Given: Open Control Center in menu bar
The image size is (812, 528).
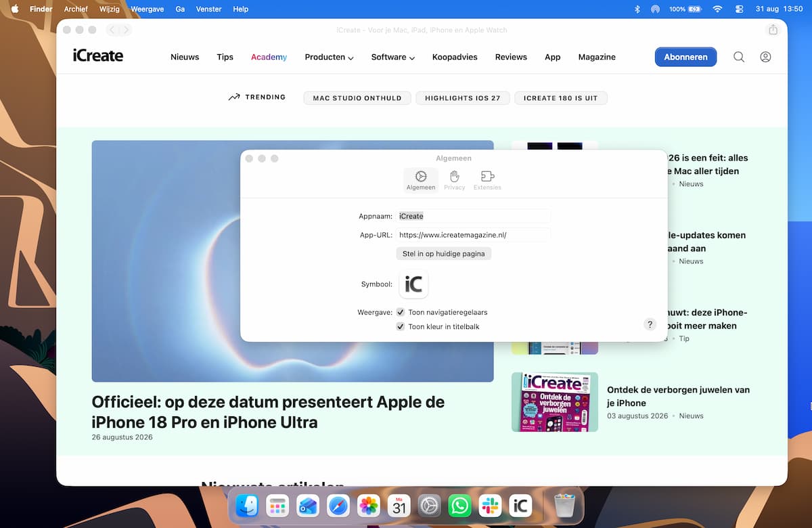Looking at the screenshot, I should point(738,9).
